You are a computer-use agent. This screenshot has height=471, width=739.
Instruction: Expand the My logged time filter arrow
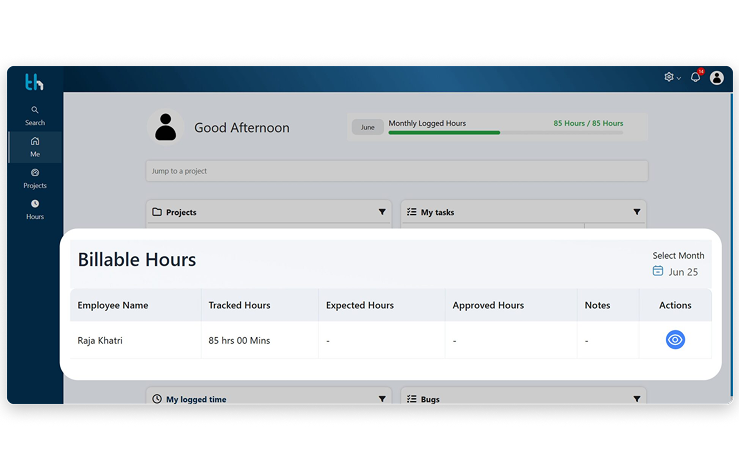(382, 399)
